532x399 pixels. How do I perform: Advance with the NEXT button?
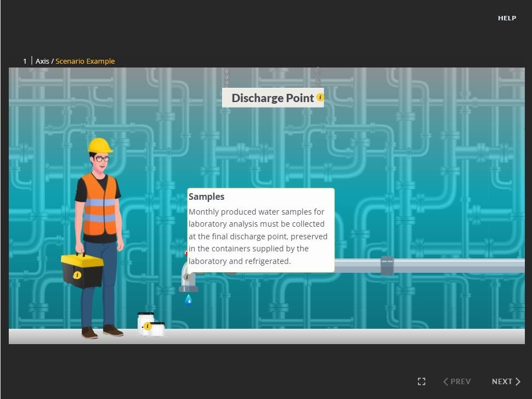pos(506,381)
